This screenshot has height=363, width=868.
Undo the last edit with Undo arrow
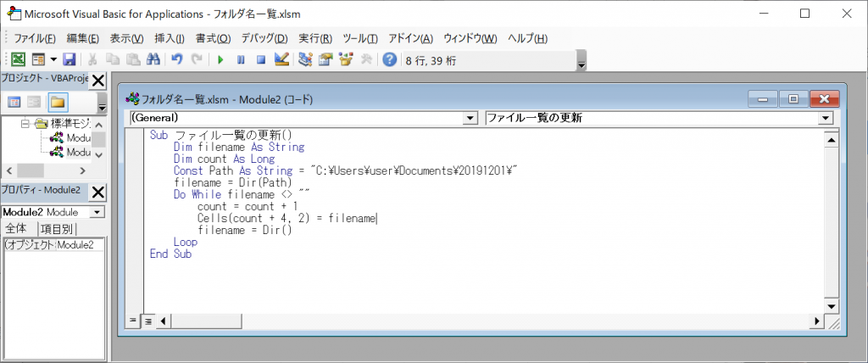tap(176, 60)
